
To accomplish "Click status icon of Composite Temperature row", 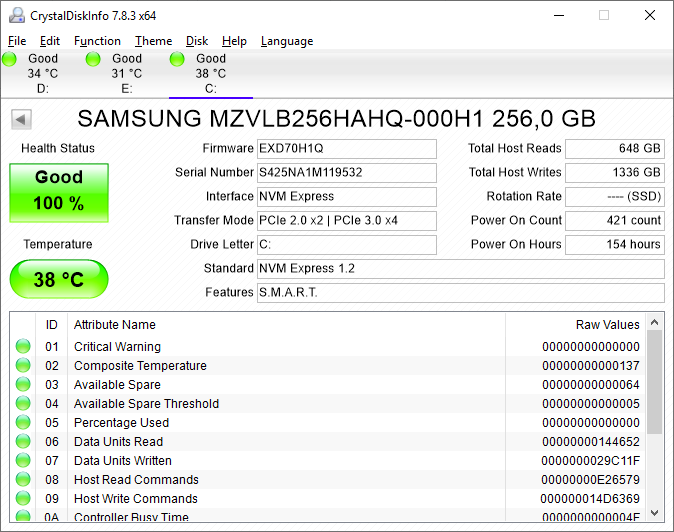I will pos(23,365).
